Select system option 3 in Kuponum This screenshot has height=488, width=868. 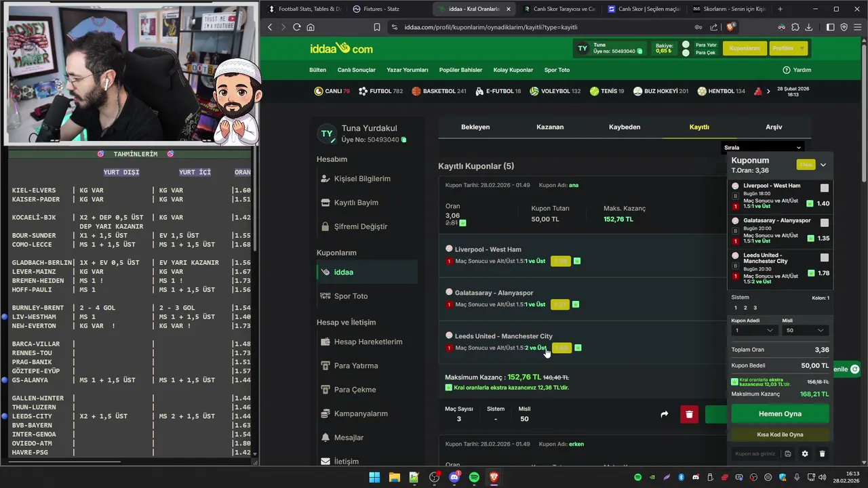(755, 308)
